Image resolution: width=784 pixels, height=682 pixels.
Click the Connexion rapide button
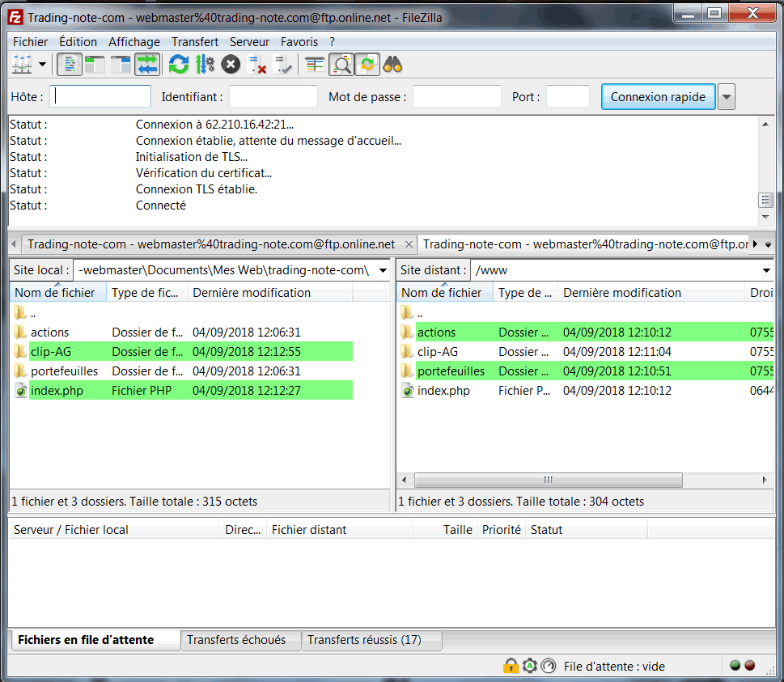(658, 97)
